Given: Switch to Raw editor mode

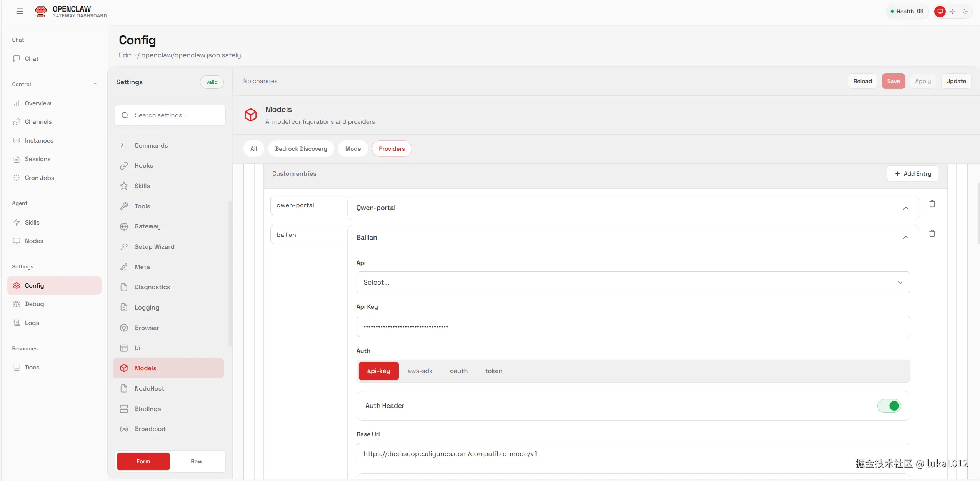Looking at the screenshot, I should click(196, 461).
